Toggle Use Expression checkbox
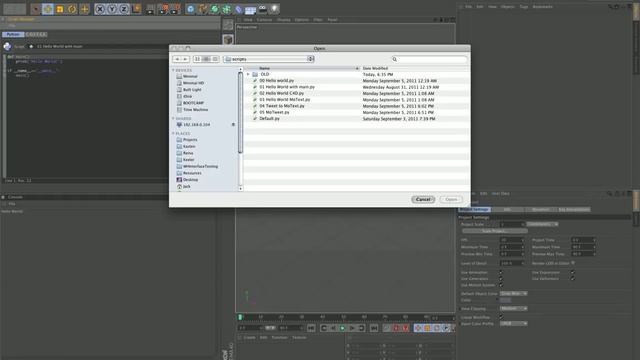This screenshot has width=640, height=360. (572, 273)
